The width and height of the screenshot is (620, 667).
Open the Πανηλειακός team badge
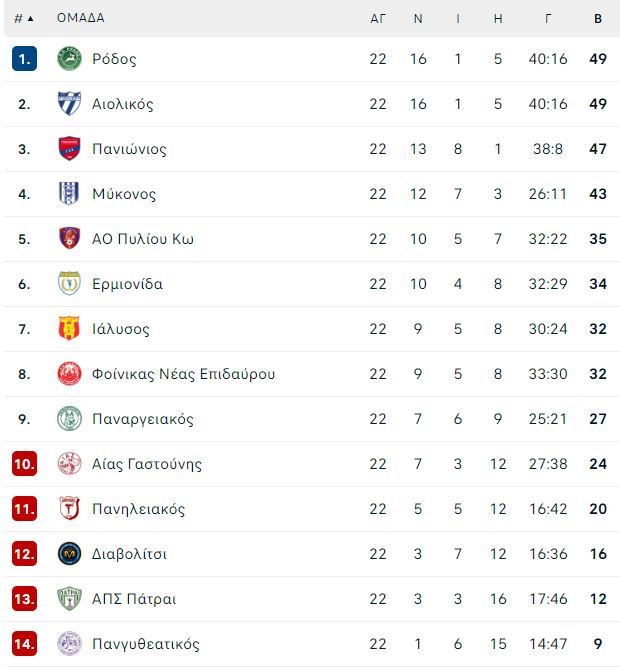[69, 508]
